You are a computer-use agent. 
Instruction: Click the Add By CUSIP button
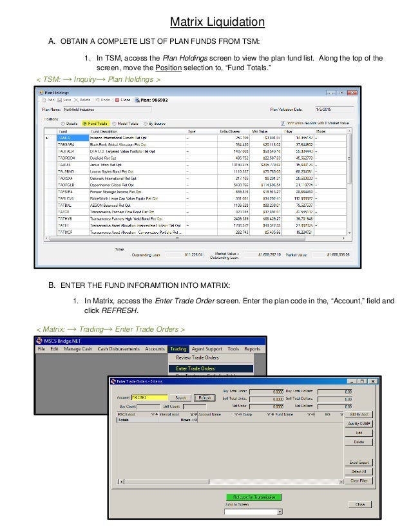[359, 424]
